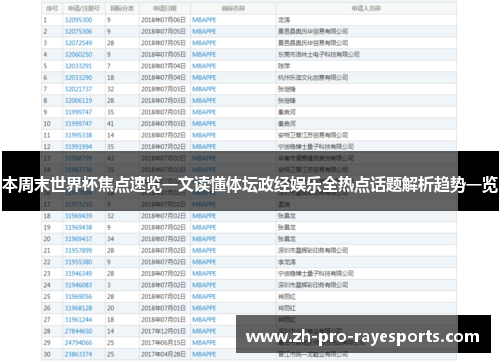500x362 pixels.
Task: Open registration number 32075306 link
Action: point(78,31)
